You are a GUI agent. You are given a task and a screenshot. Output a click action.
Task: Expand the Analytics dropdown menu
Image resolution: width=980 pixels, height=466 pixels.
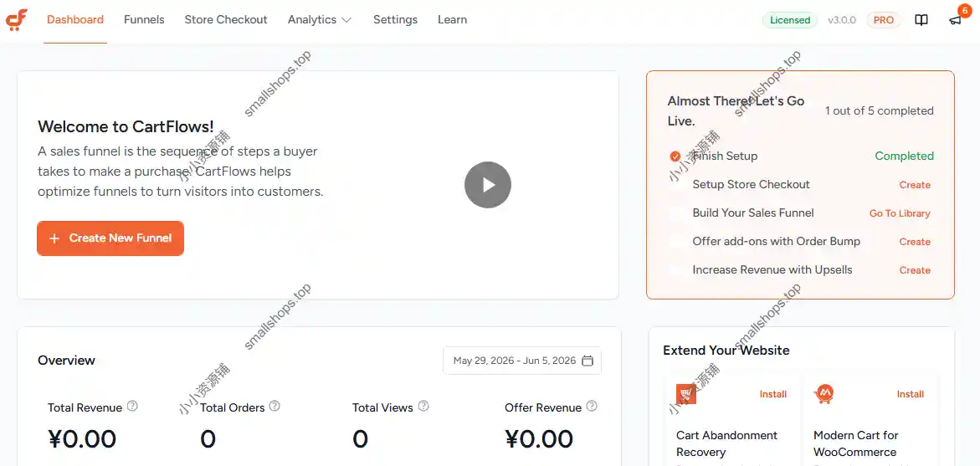coord(320,19)
